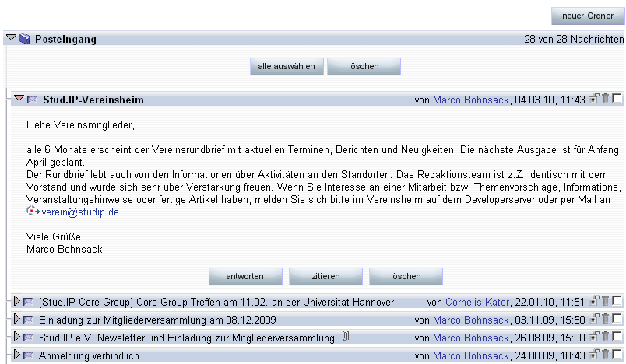
Task: Open Marco Bohnsack link on 03.11.09 message
Action: click(x=471, y=320)
